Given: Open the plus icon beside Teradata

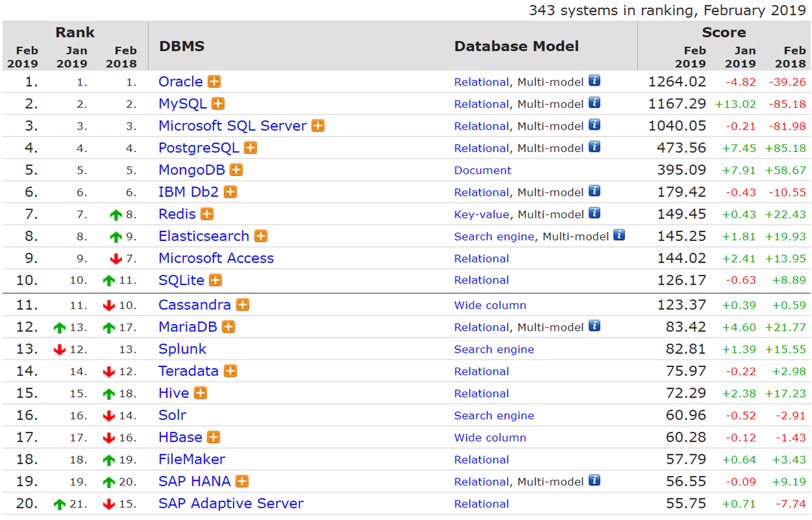Looking at the screenshot, I should (x=231, y=371).
